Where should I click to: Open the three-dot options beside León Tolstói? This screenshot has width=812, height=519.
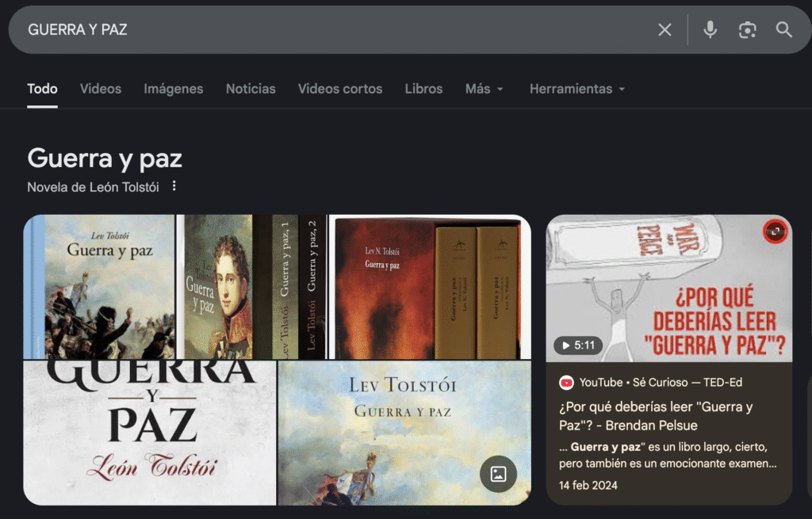(174, 187)
